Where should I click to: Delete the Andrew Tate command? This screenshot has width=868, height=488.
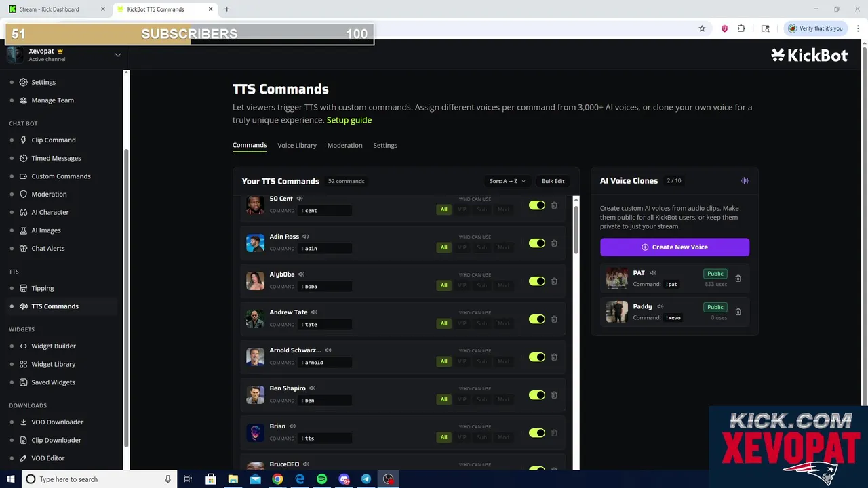pyautogui.click(x=554, y=319)
